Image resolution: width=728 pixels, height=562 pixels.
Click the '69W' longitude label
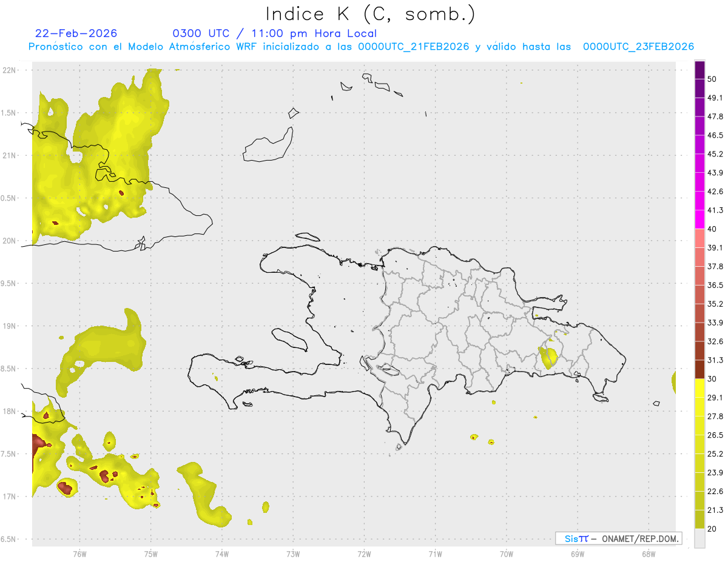[x=578, y=554]
